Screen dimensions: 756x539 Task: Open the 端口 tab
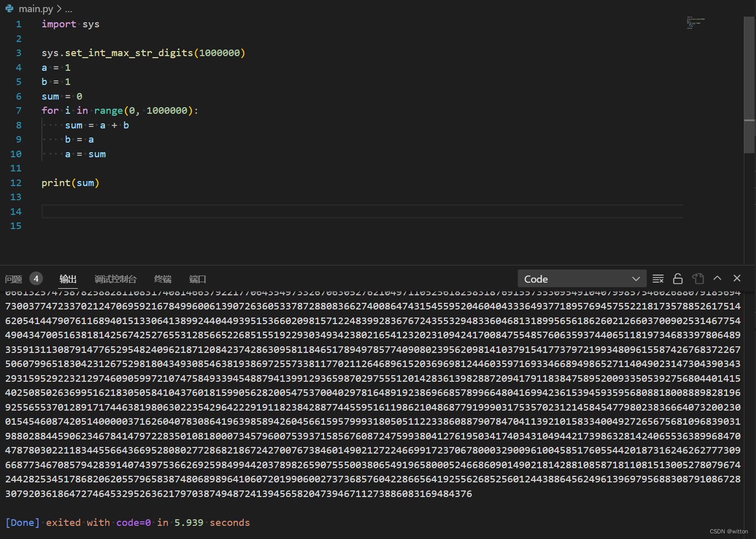(197, 279)
